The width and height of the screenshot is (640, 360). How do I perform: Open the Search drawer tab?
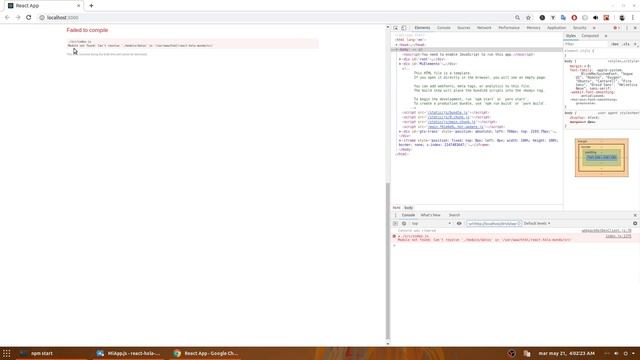pos(454,215)
